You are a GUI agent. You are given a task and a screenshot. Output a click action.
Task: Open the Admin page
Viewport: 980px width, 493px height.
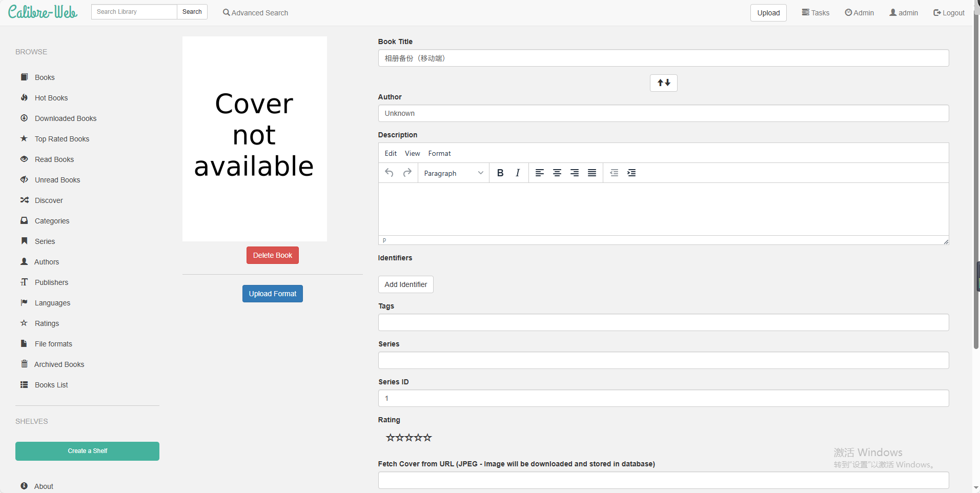point(860,13)
